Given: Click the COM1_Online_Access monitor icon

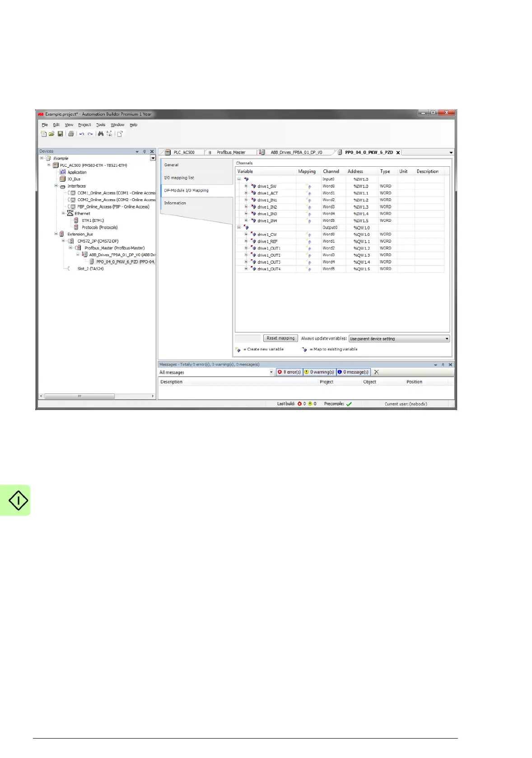Looking at the screenshot, I should (72, 193).
